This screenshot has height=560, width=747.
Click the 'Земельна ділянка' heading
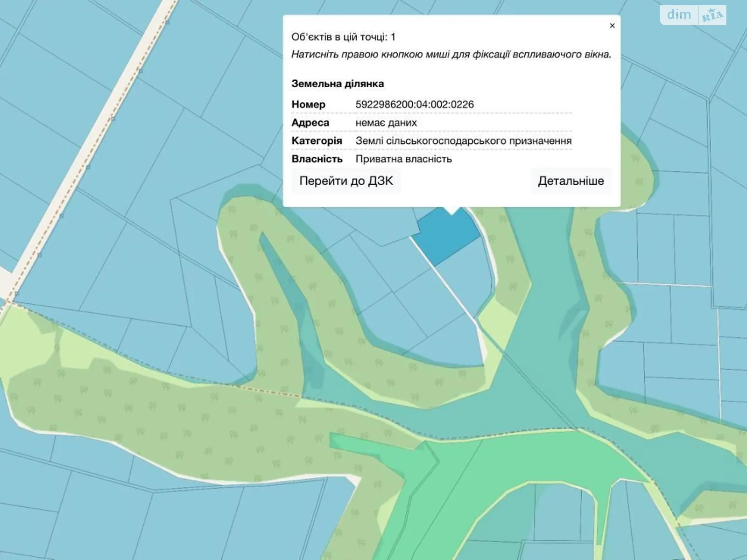(338, 84)
